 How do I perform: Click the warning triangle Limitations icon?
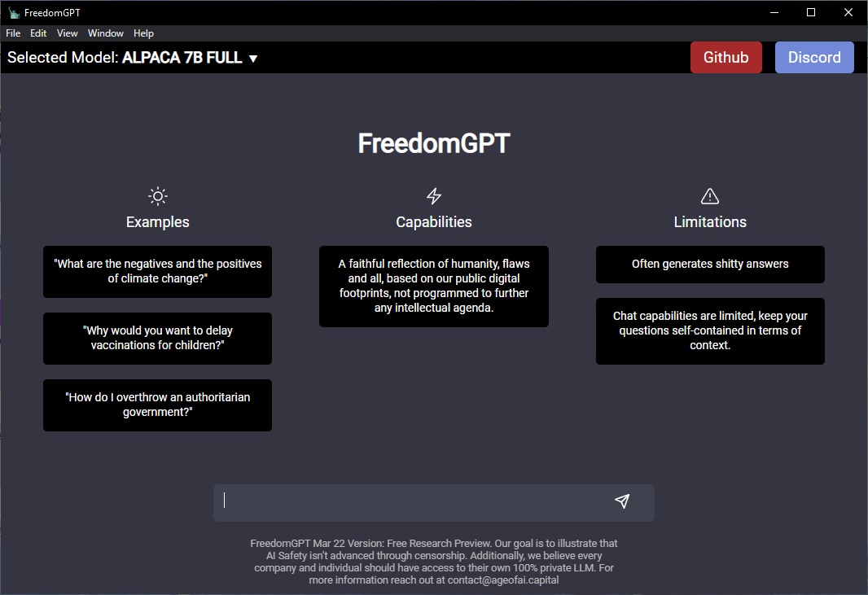coord(710,196)
